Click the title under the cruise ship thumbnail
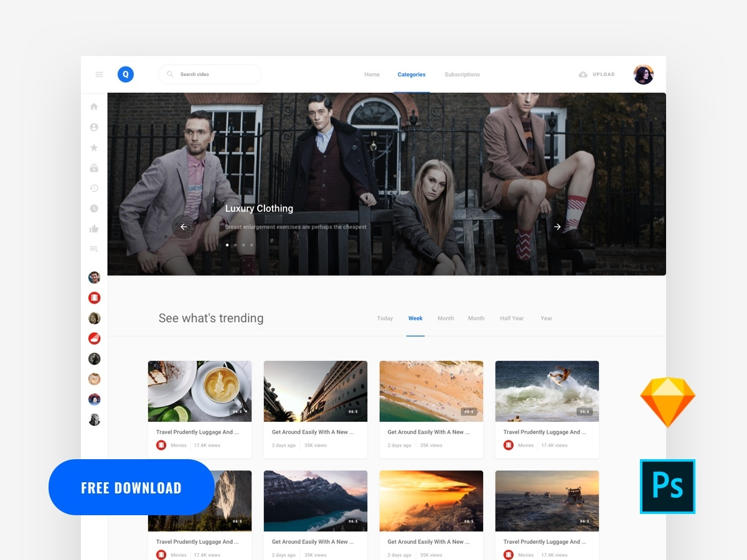The image size is (747, 560). pyautogui.click(x=313, y=432)
